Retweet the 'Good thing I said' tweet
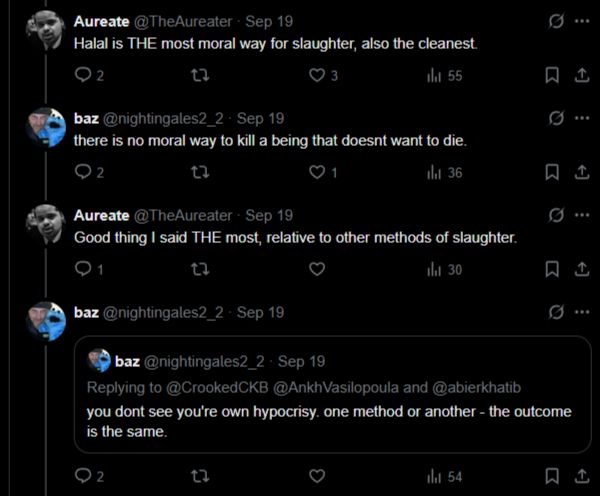 click(x=199, y=269)
